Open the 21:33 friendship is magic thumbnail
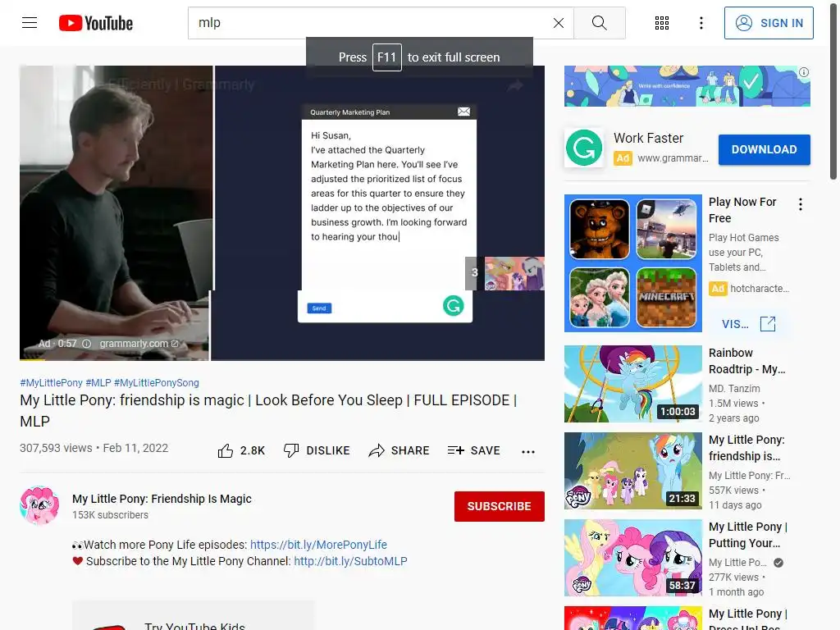The height and width of the screenshot is (630, 840). tap(632, 470)
